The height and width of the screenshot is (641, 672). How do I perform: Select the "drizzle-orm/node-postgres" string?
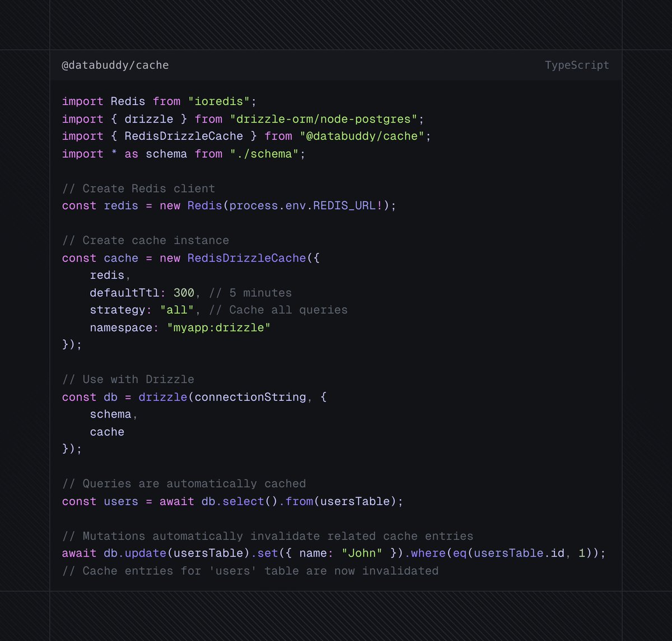[324, 119]
